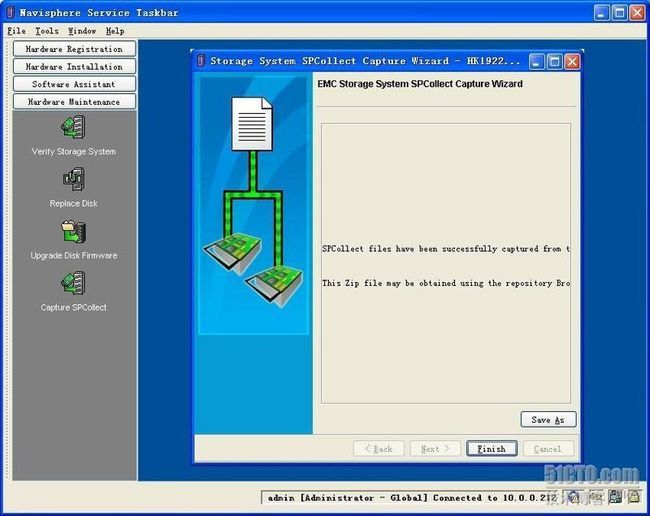Click the Navisphere Service Taskbar title icon
The image size is (650, 516).
[11, 12]
